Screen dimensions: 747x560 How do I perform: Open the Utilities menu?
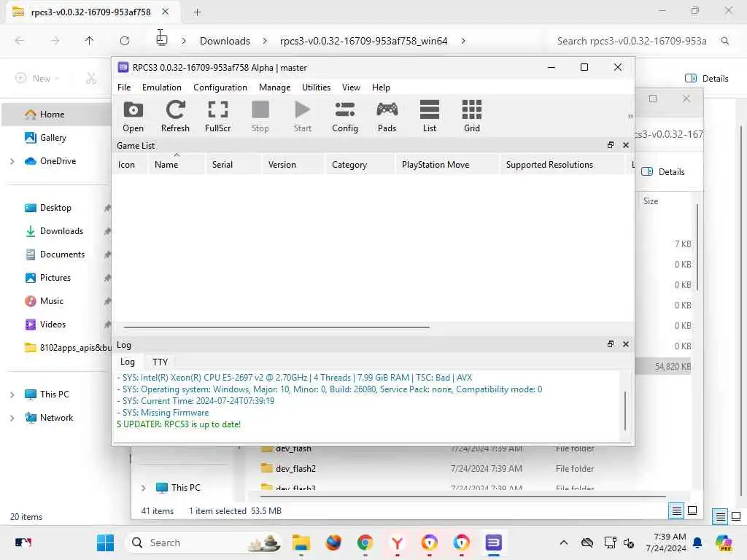pyautogui.click(x=316, y=87)
